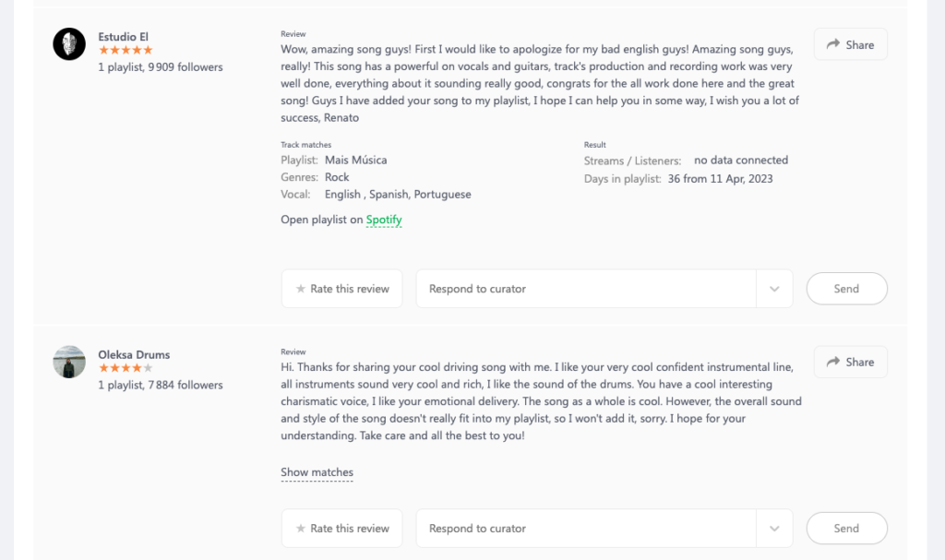Expand Show matches under Oleksa Drums' review

(x=317, y=472)
